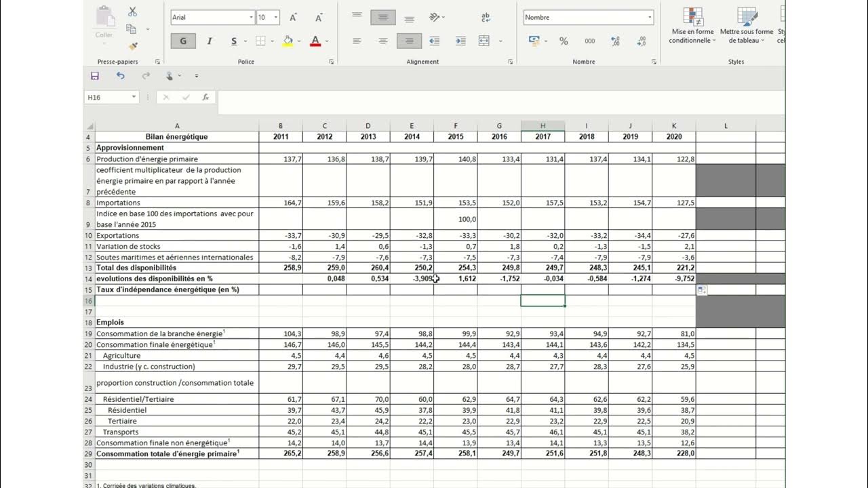868x488 pixels.
Task: Align cell text left
Action: 357,41
